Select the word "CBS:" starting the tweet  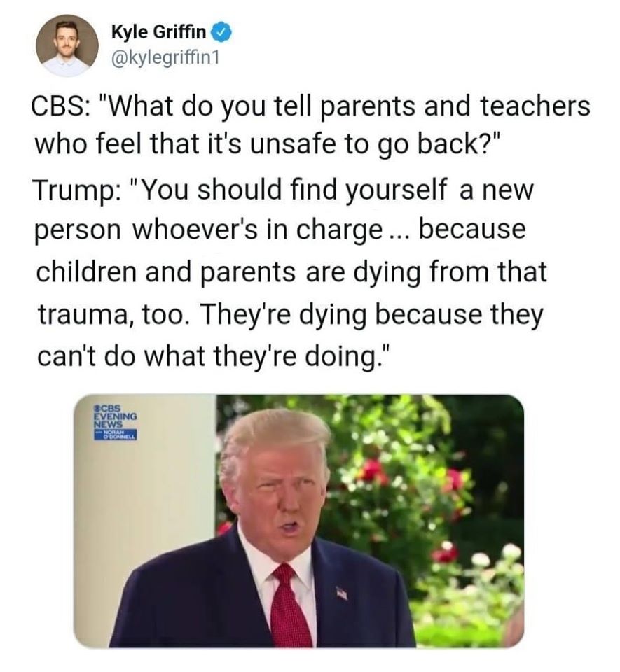tap(58, 106)
